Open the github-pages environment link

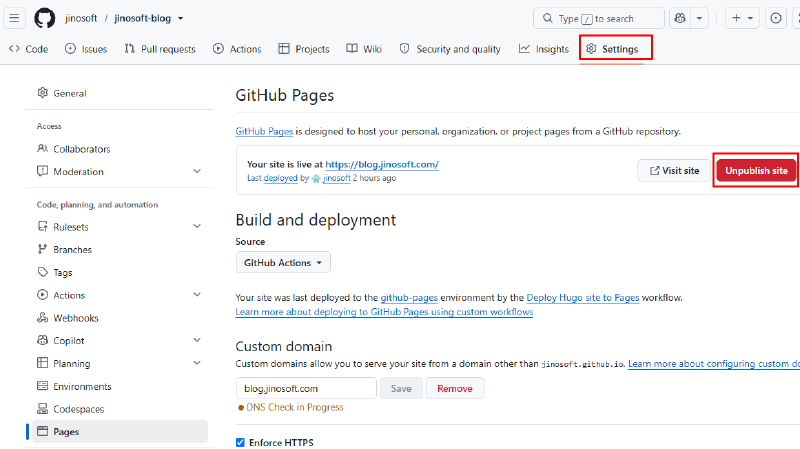[x=409, y=297]
